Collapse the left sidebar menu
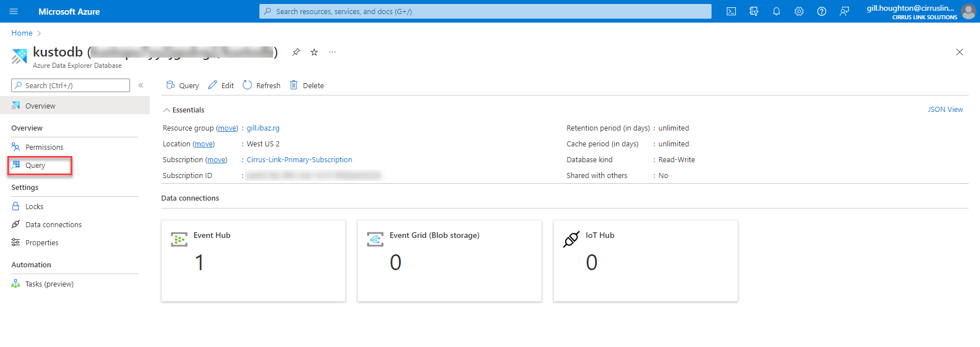Viewport: 980px width, 347px height. click(x=141, y=85)
